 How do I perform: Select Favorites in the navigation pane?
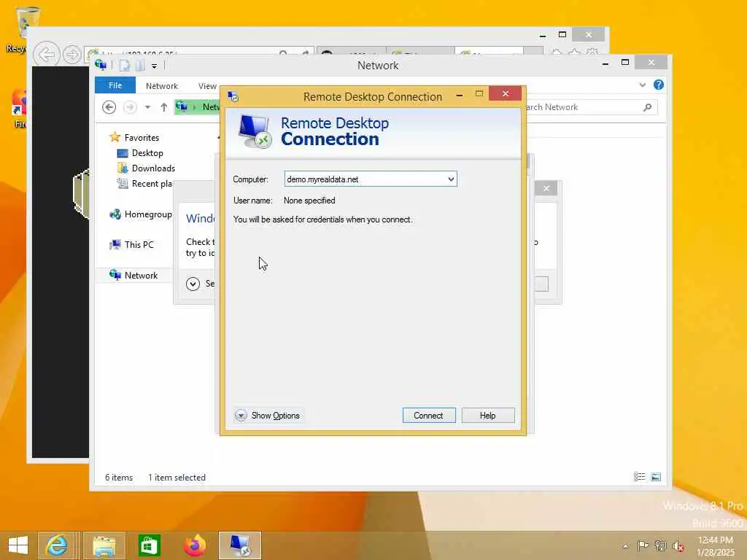(142, 137)
